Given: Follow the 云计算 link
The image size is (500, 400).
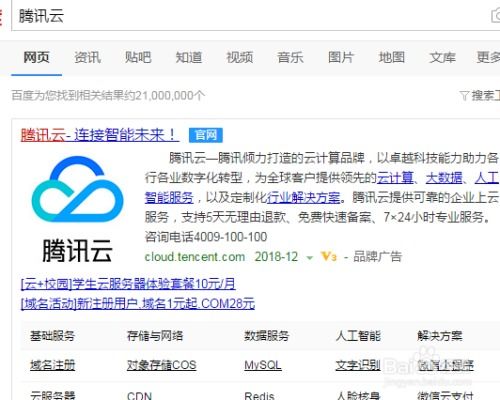Looking at the screenshot, I should coord(395,177).
